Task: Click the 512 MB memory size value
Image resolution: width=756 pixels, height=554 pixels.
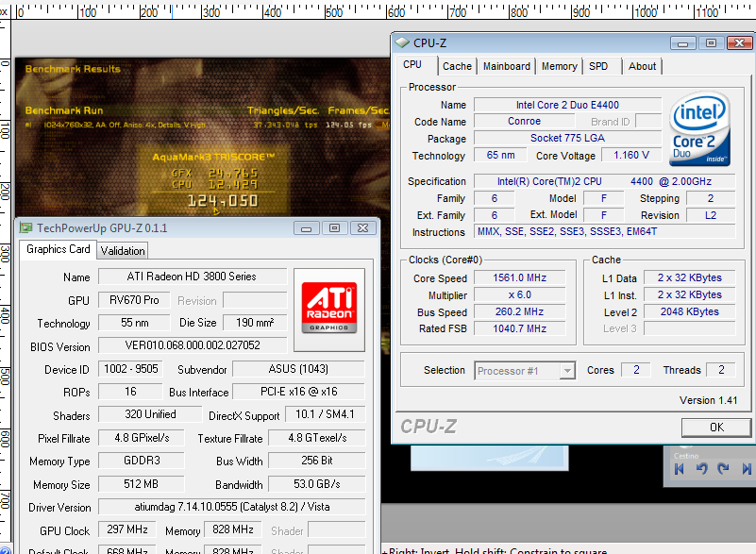Action: tap(142, 484)
